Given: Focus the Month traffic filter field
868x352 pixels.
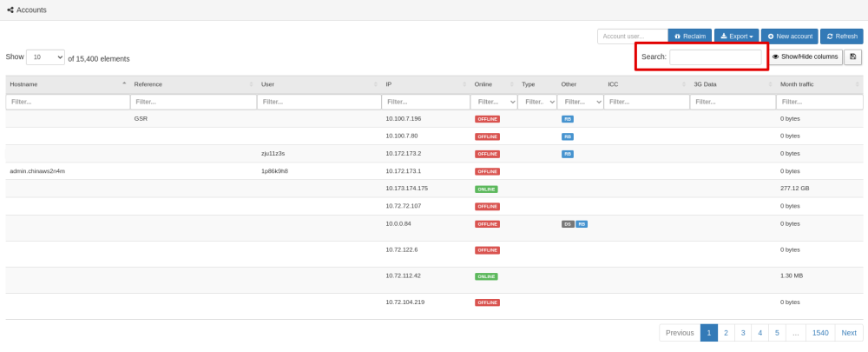Looking at the screenshot, I should [x=820, y=102].
